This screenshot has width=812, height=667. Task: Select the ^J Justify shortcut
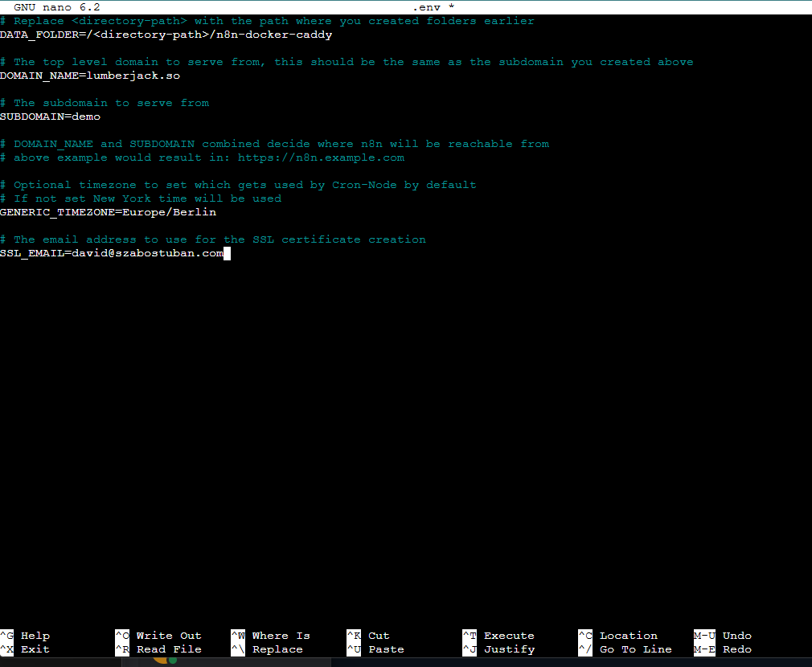click(x=498, y=649)
